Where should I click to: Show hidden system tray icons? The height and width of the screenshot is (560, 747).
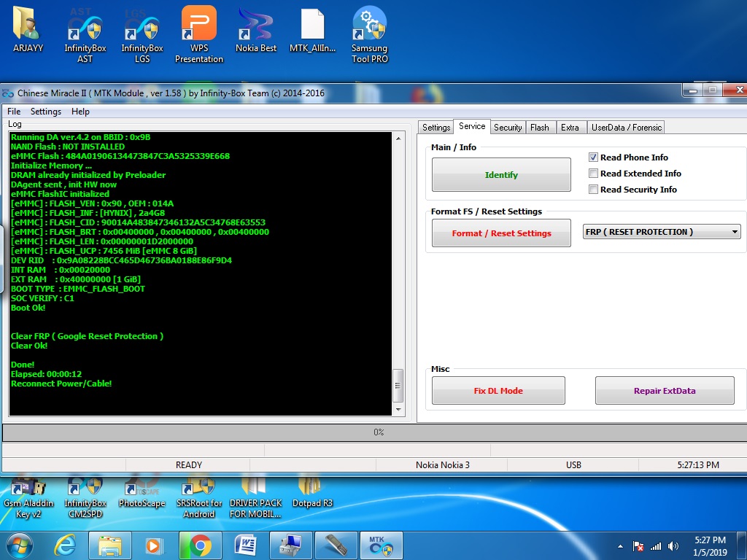(x=620, y=546)
